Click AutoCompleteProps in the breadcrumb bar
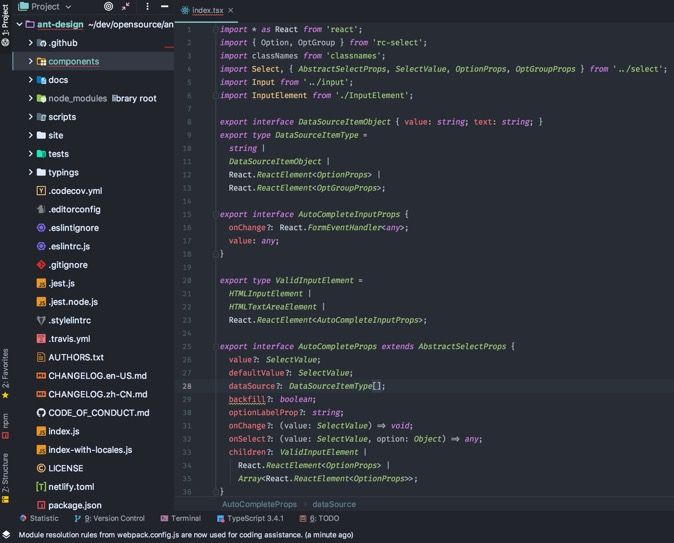674x543 pixels. 259,505
